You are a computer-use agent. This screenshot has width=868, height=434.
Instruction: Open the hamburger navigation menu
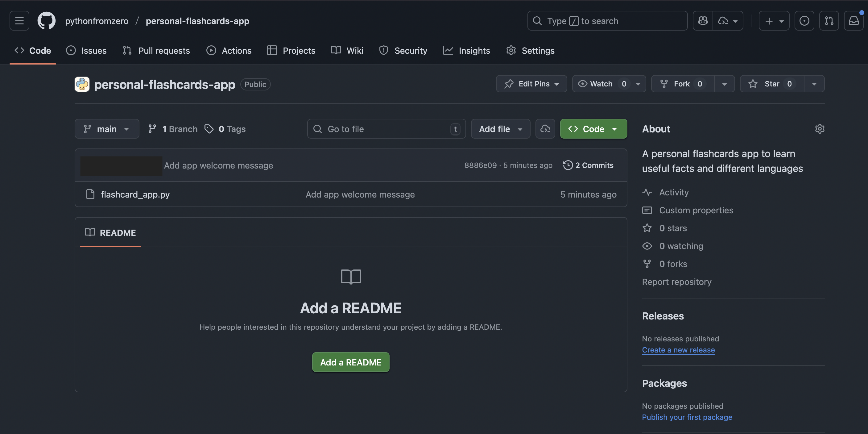19,21
